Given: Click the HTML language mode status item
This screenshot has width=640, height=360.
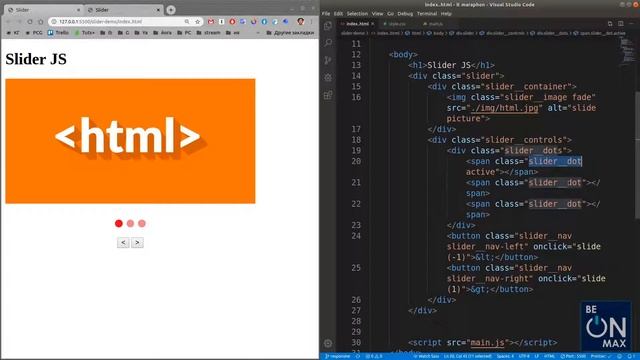Looking at the screenshot, I should 549,356.
